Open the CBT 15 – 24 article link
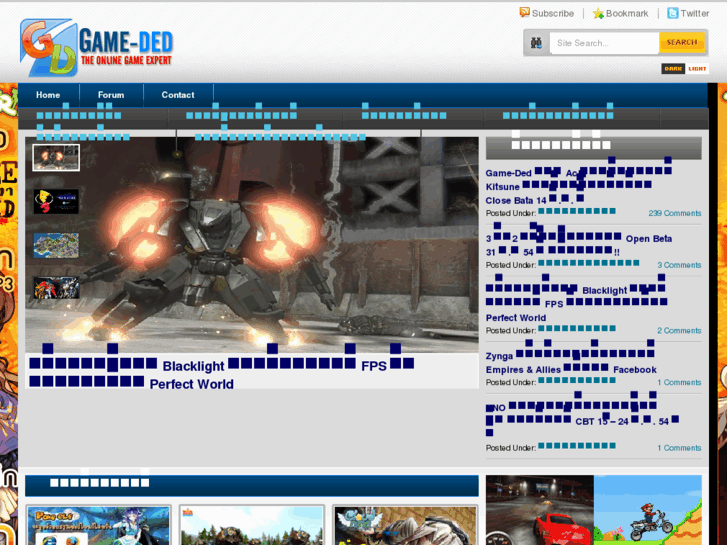The height and width of the screenshot is (545, 727). (x=582, y=415)
